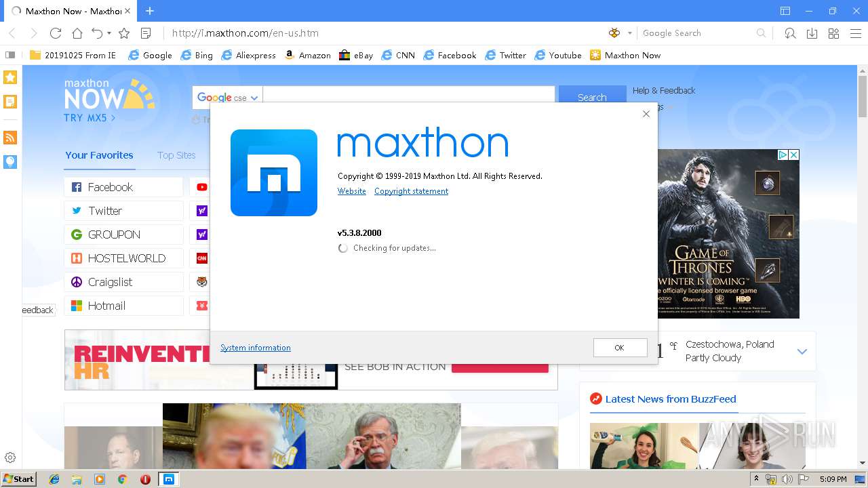Open the undo history dropdown arrow
868x488 pixels.
point(109,33)
